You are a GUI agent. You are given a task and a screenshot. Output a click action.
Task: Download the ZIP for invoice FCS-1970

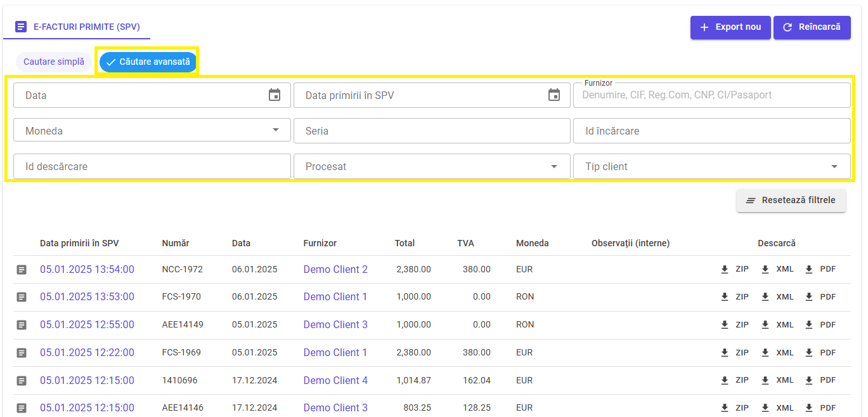coord(734,297)
